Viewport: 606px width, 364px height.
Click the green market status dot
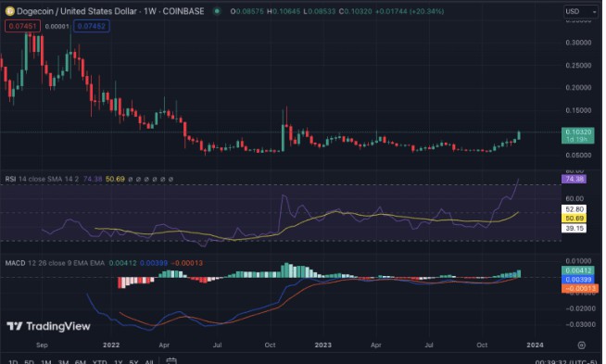point(217,11)
